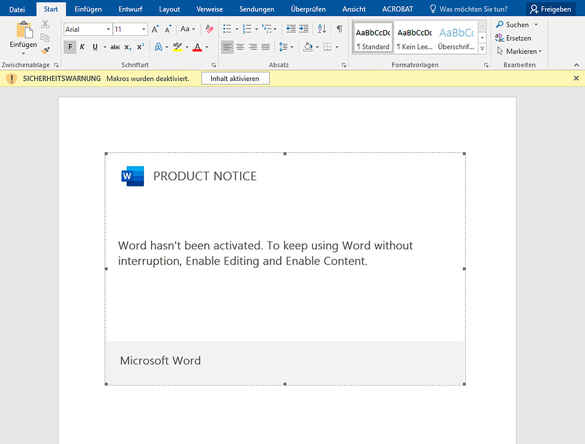The height and width of the screenshot is (444, 585).
Task: Click the borders icon
Action: [x=328, y=47]
